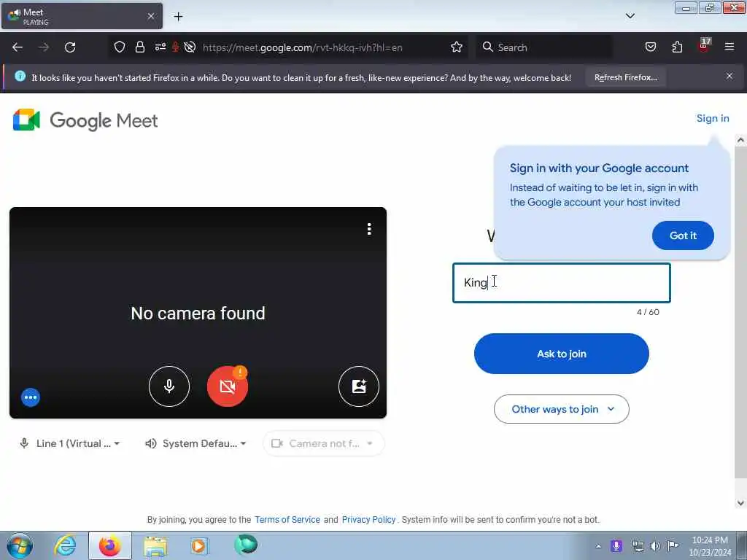The width and height of the screenshot is (747, 560).
Task: Click Refresh Firefox button
Action: tap(625, 77)
